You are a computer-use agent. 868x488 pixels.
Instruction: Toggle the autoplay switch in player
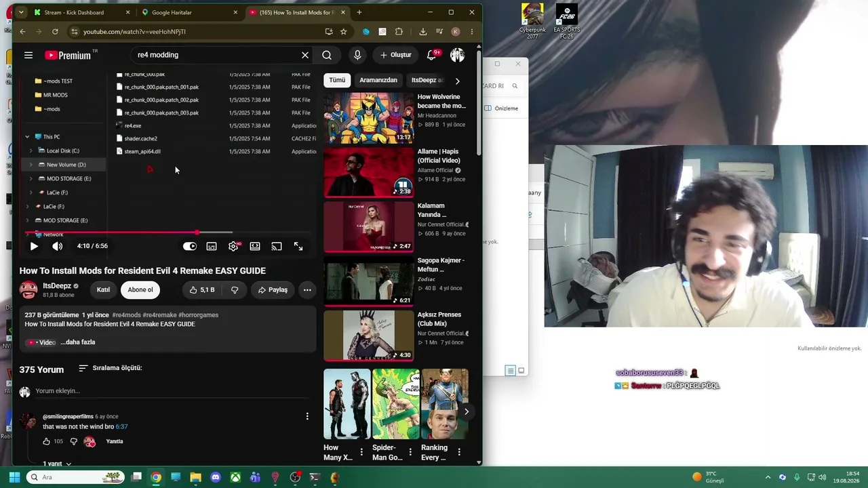(190, 246)
